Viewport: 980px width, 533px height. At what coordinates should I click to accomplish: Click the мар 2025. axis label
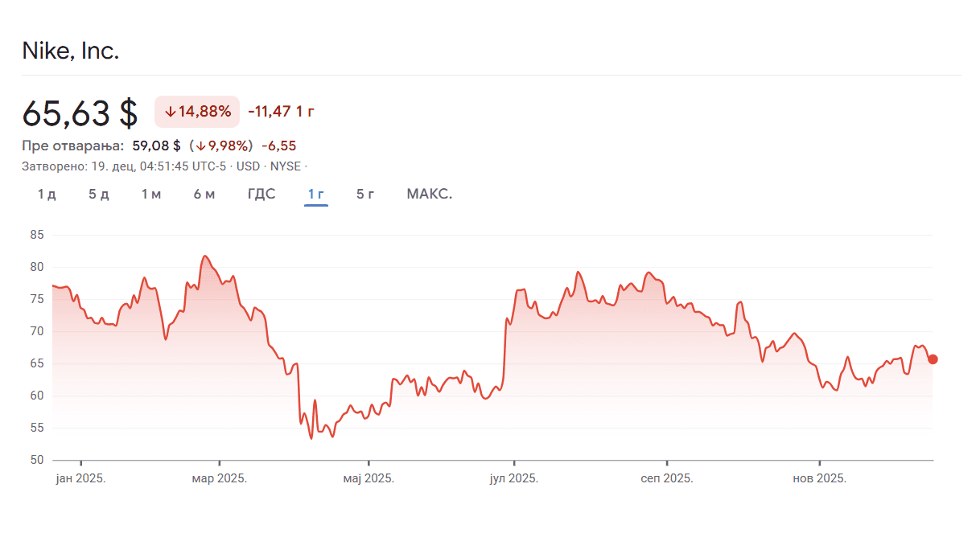click(219, 478)
